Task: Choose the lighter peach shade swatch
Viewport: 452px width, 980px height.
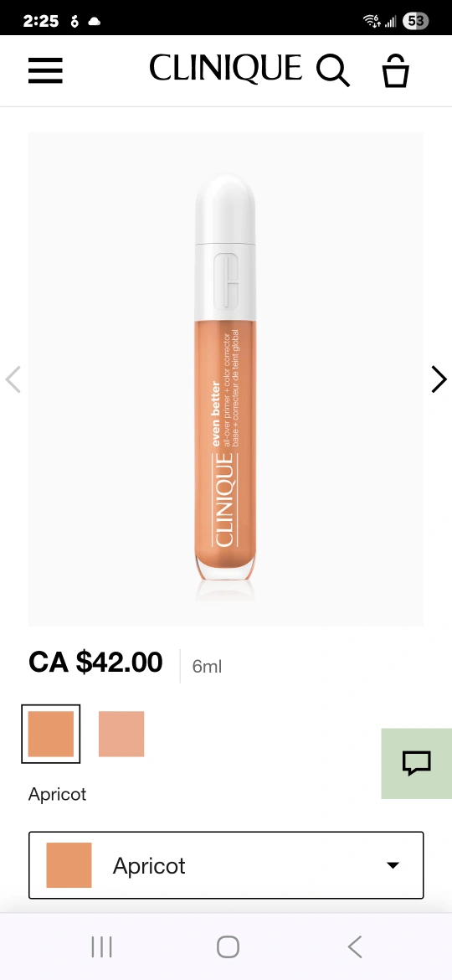Action: (x=121, y=734)
